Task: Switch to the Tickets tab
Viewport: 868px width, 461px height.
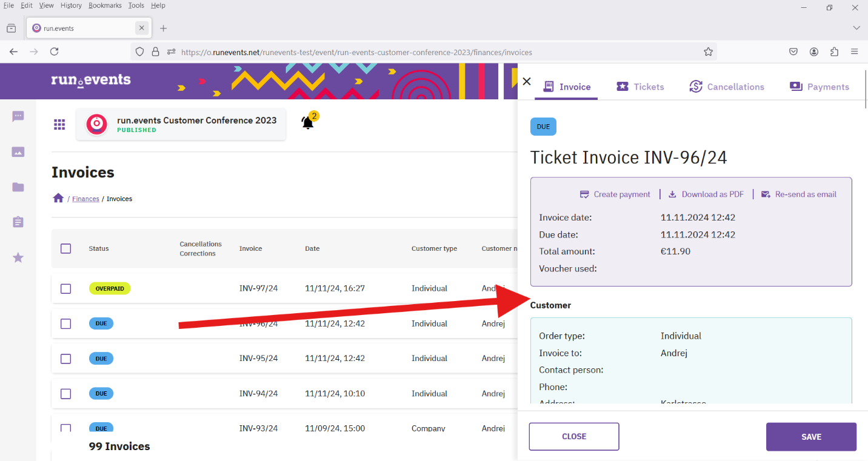Action: pos(640,87)
